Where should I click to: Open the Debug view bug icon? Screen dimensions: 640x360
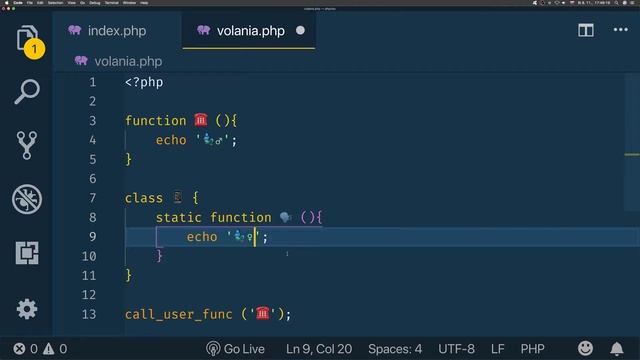(x=27, y=200)
